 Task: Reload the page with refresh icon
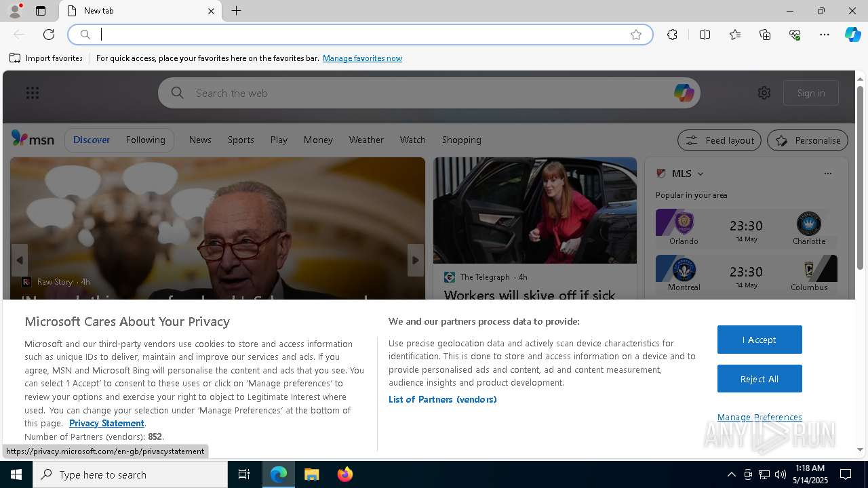[x=49, y=35]
